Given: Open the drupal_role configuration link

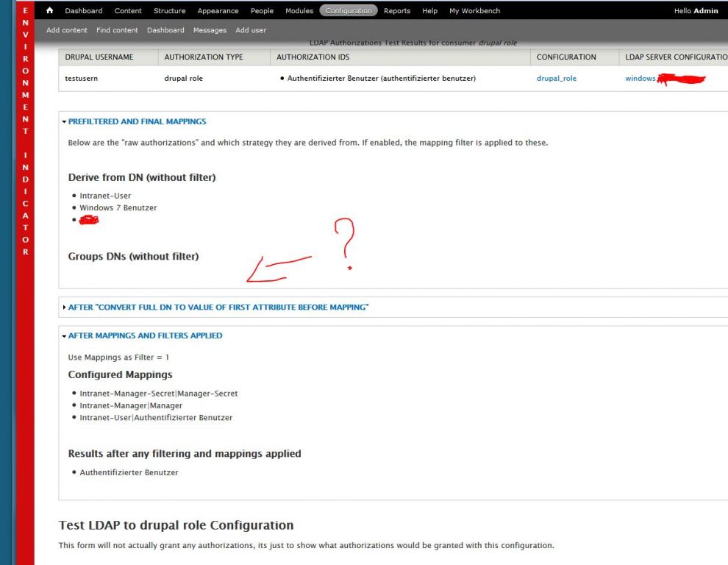Looking at the screenshot, I should coord(556,79).
